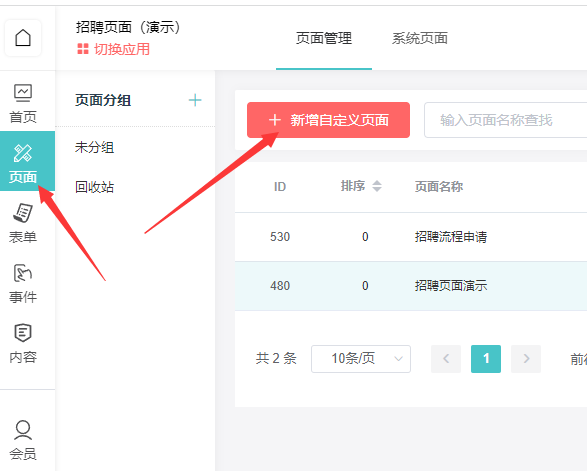Open the home icon at top of sidebar

pos(23,38)
